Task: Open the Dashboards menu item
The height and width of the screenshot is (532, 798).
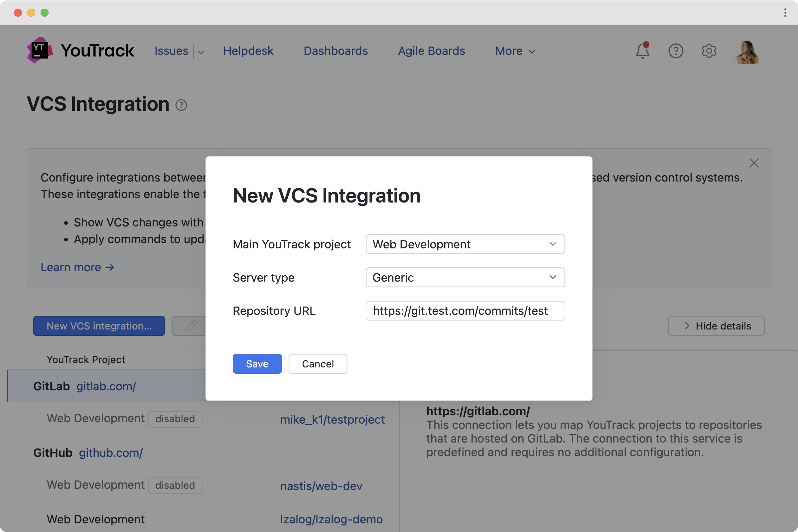Action: coord(335,51)
